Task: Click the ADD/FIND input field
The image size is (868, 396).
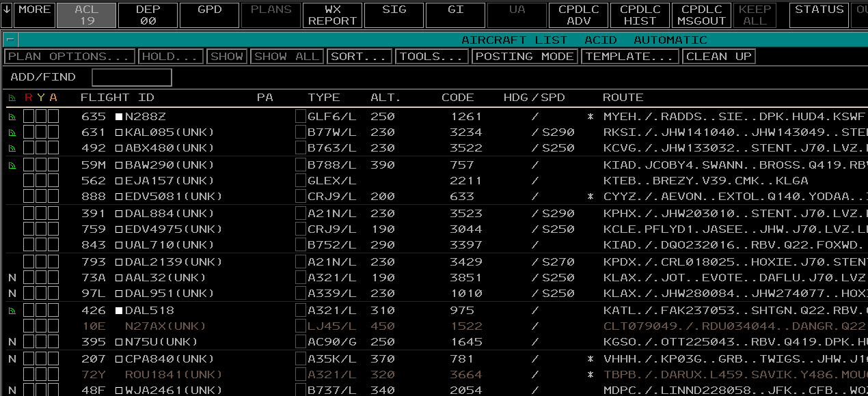Action: pyautogui.click(x=132, y=78)
